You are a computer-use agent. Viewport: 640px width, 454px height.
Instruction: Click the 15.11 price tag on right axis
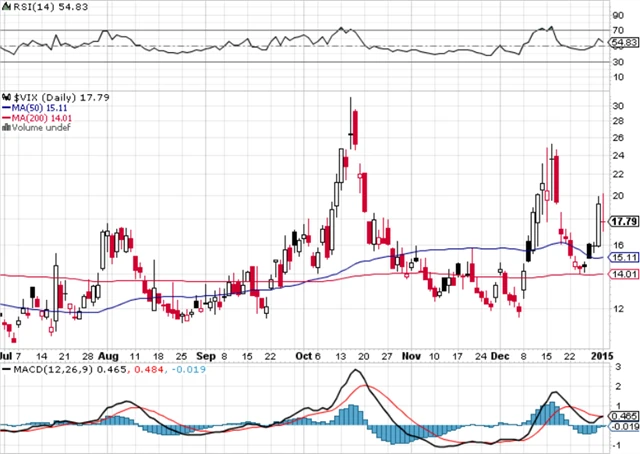coord(624,256)
